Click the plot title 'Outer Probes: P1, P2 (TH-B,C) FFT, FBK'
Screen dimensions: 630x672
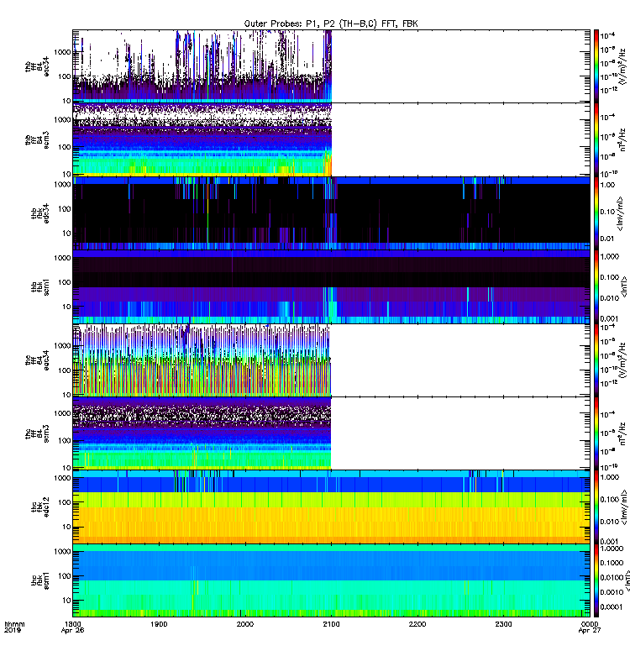click(x=331, y=24)
